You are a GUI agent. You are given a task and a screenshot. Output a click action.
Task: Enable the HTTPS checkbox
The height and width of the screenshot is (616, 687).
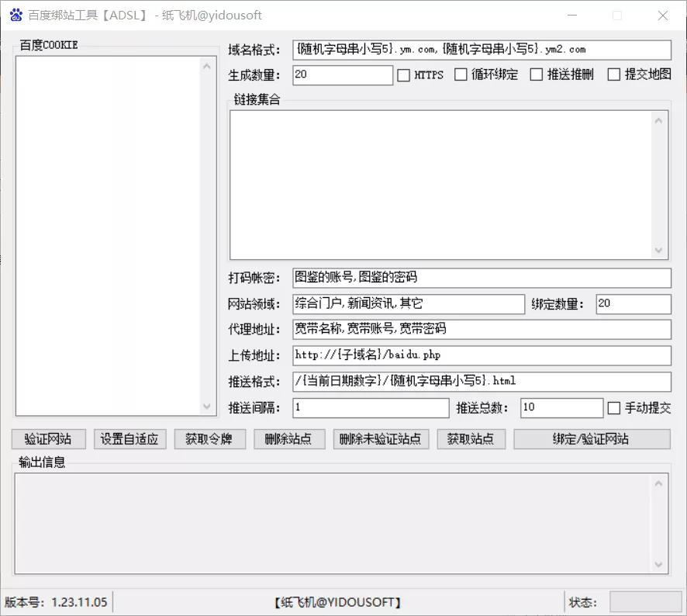403,75
